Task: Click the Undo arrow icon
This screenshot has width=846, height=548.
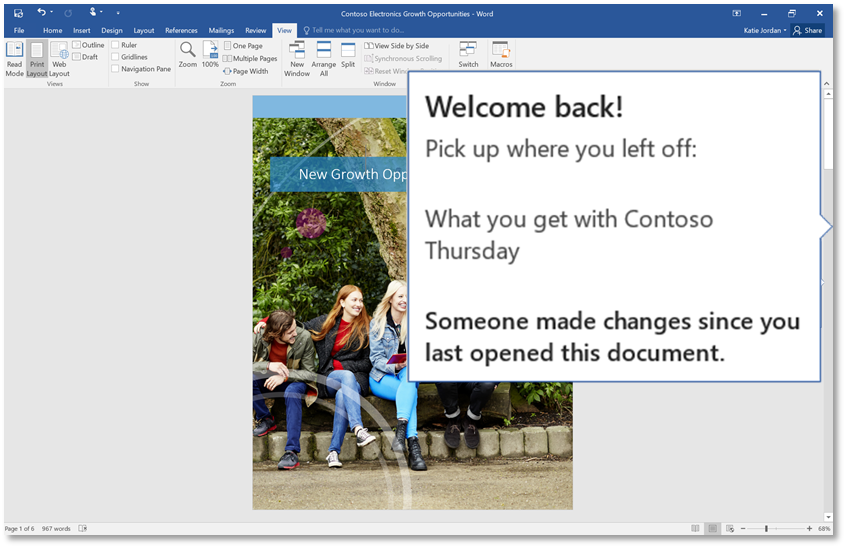Action: 42,12
